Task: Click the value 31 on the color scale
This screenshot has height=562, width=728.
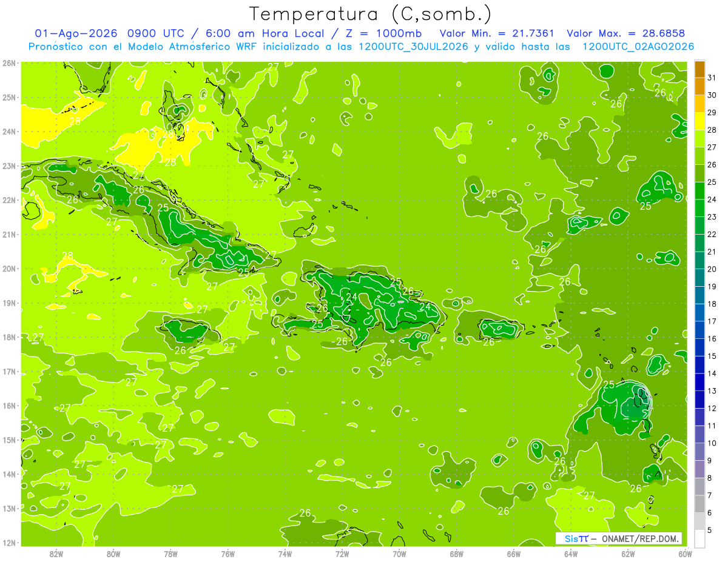Action: [712, 78]
